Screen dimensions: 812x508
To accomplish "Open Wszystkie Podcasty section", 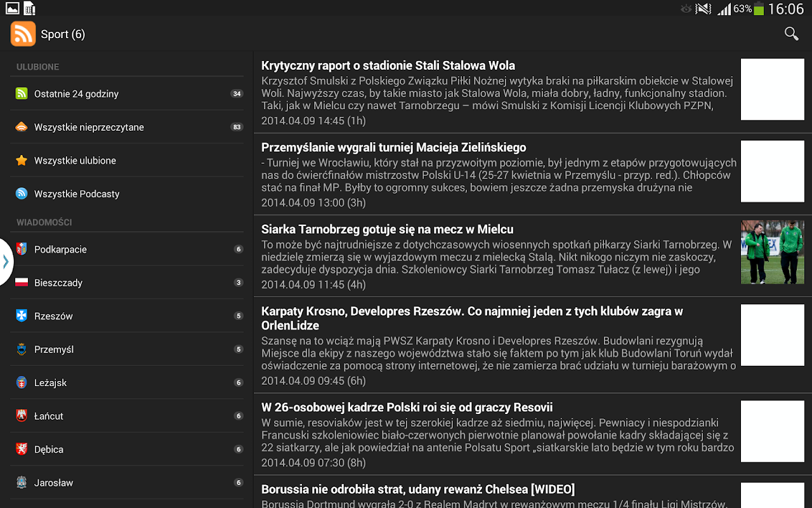I will 127,194.
